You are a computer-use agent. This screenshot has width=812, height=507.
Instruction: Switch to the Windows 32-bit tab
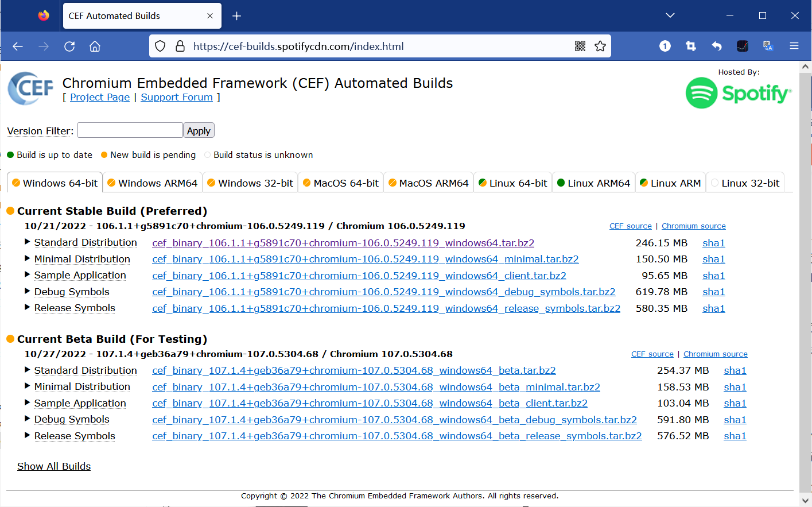pyautogui.click(x=250, y=183)
